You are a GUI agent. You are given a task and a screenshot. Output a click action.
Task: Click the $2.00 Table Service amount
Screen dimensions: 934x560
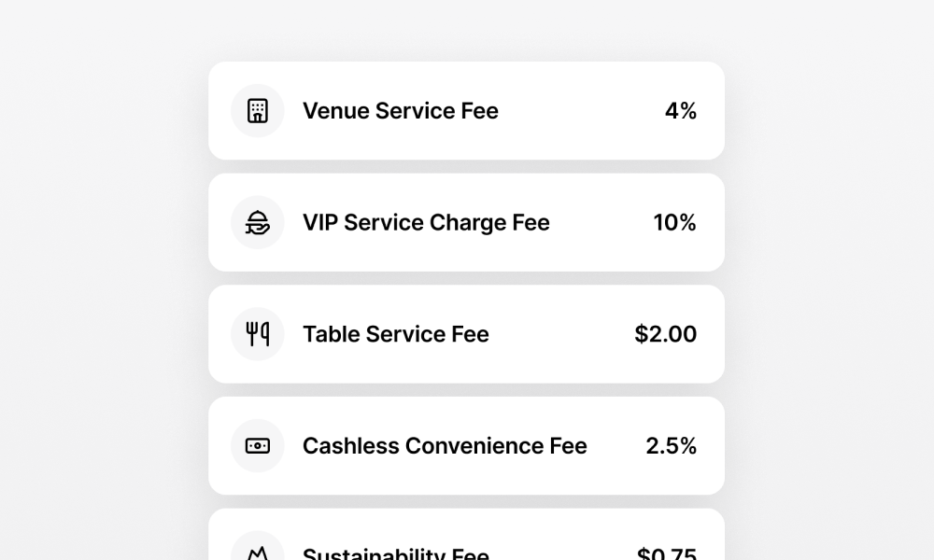665,334
